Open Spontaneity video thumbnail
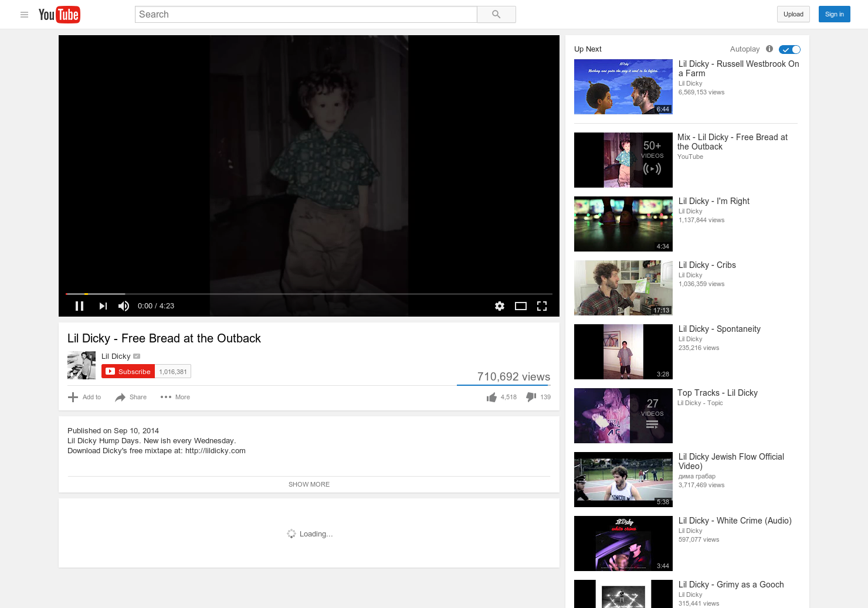868x608 pixels. pos(623,352)
